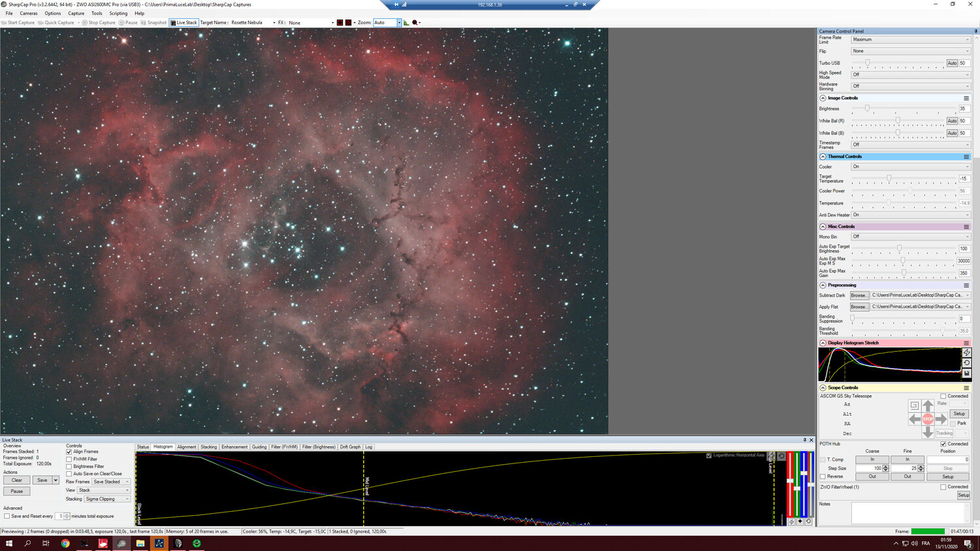The image size is (980, 551).
Task: Slew the telescope up with the up arrow
Action: [x=928, y=406]
